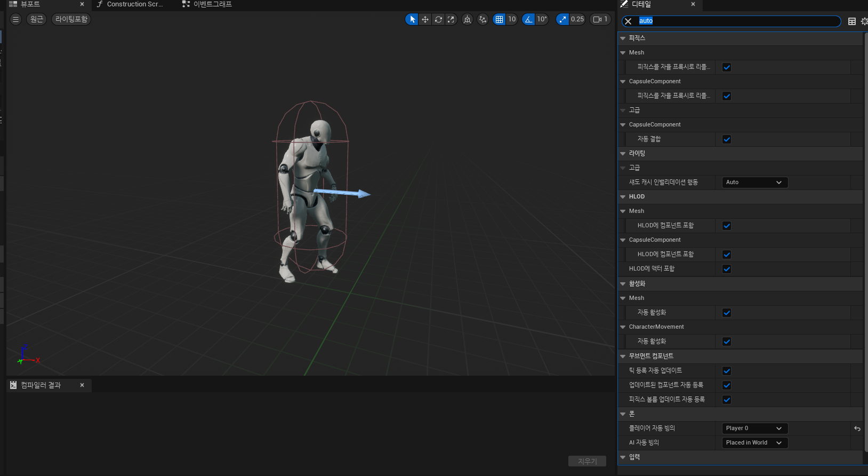Toggle rotation angle snapping icon
The height and width of the screenshot is (476, 868).
528,19
